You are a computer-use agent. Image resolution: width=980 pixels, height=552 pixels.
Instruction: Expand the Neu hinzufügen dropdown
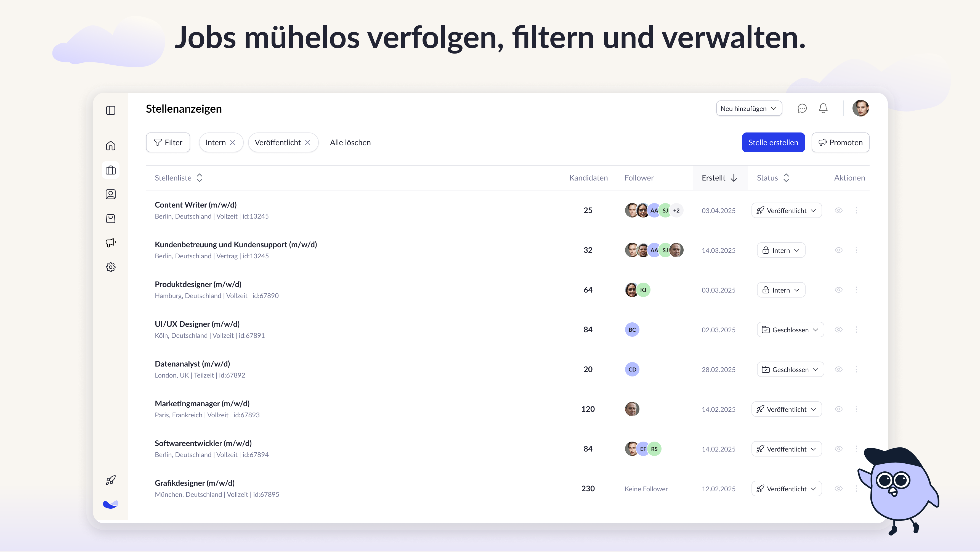pos(749,108)
